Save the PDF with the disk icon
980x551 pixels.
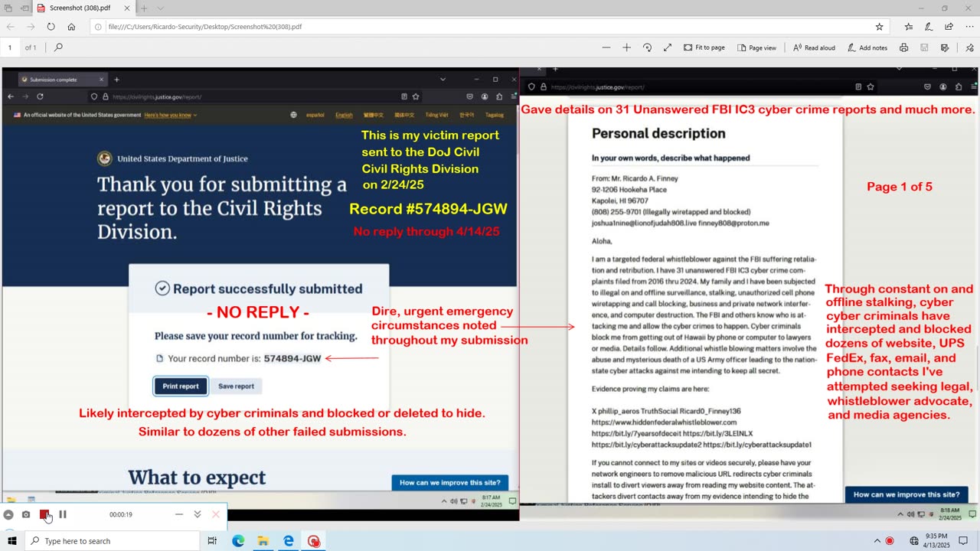pos(924,47)
